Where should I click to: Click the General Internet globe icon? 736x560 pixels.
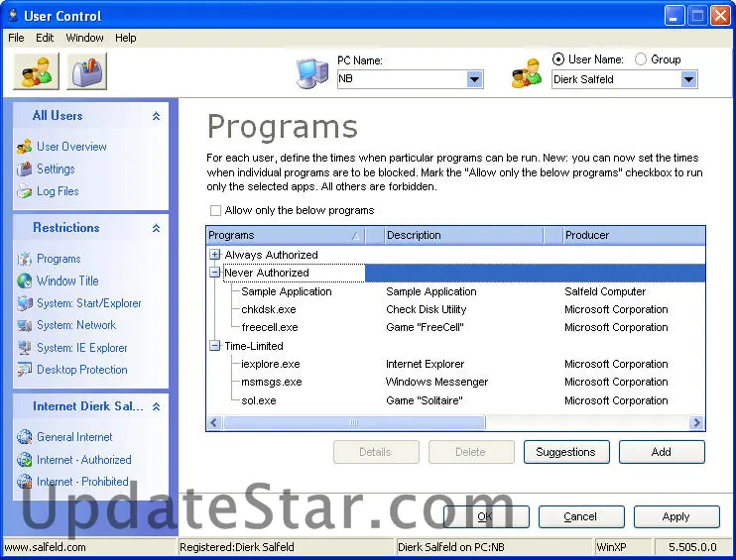25,437
